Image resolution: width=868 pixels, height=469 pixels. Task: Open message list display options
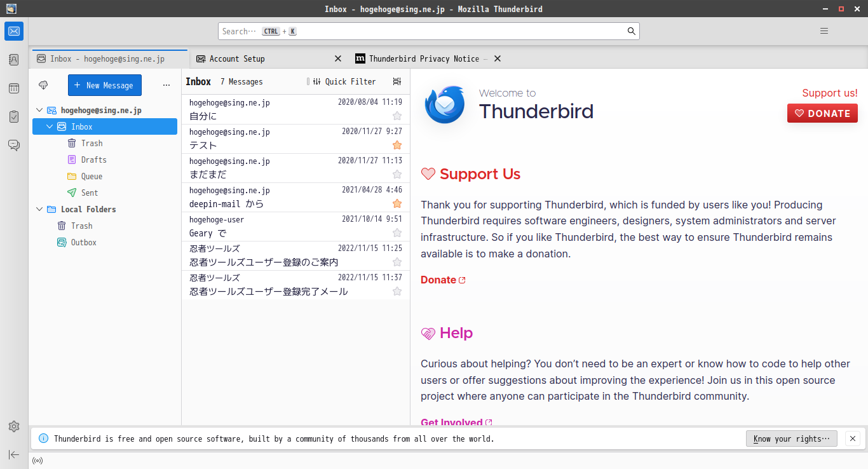[x=397, y=81]
